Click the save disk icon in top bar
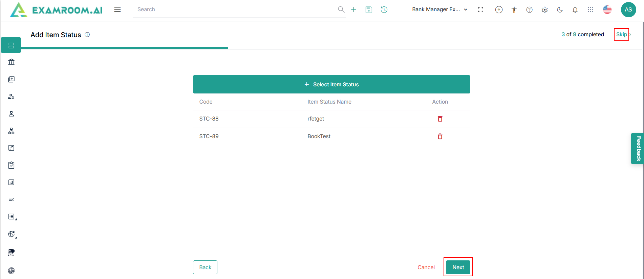The width and height of the screenshot is (644, 279). (x=369, y=10)
